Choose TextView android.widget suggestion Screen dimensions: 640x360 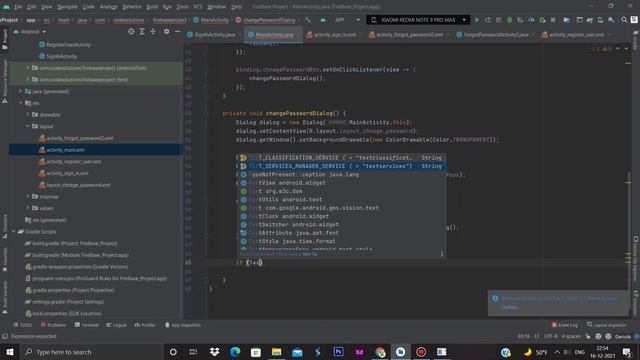coord(341,183)
